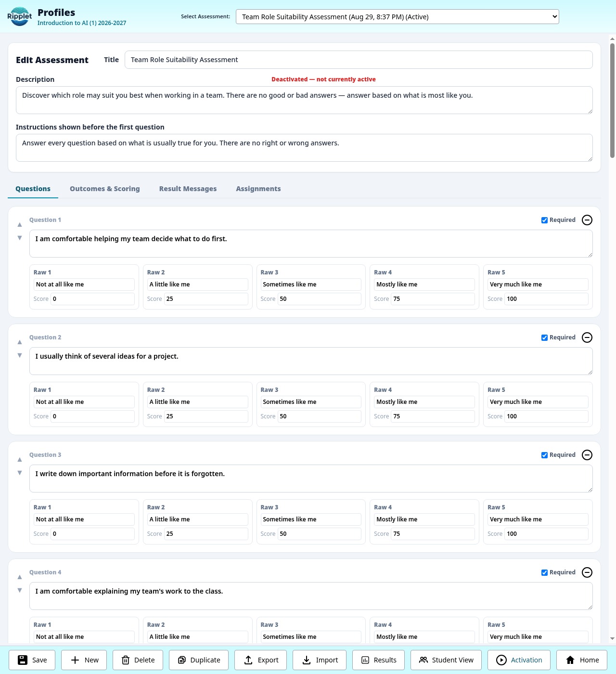Viewport: 616px width, 674px height.
Task: Move Question 1 up with the arrow
Action: pos(20,224)
